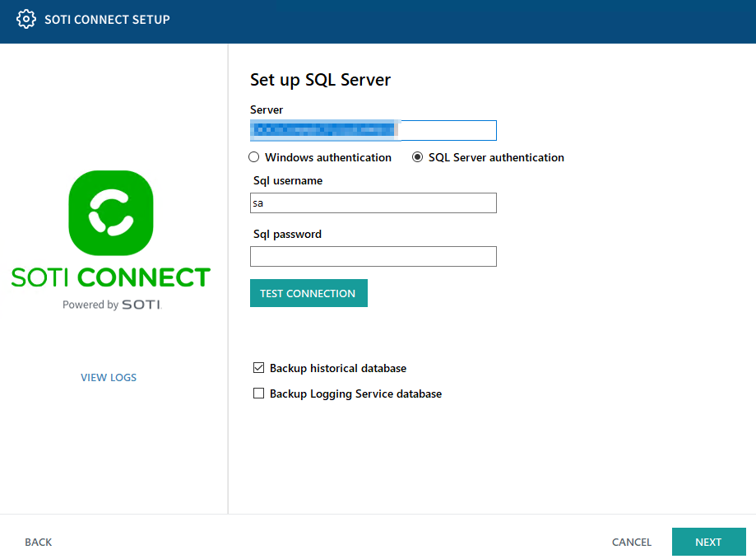This screenshot has width=756, height=559.
Task: Focus the Server input field
Action: 444,130
